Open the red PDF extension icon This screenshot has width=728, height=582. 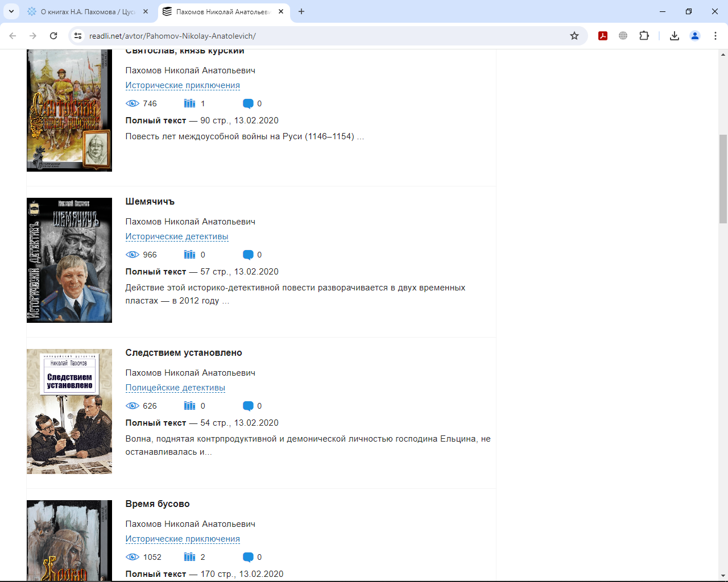(603, 36)
